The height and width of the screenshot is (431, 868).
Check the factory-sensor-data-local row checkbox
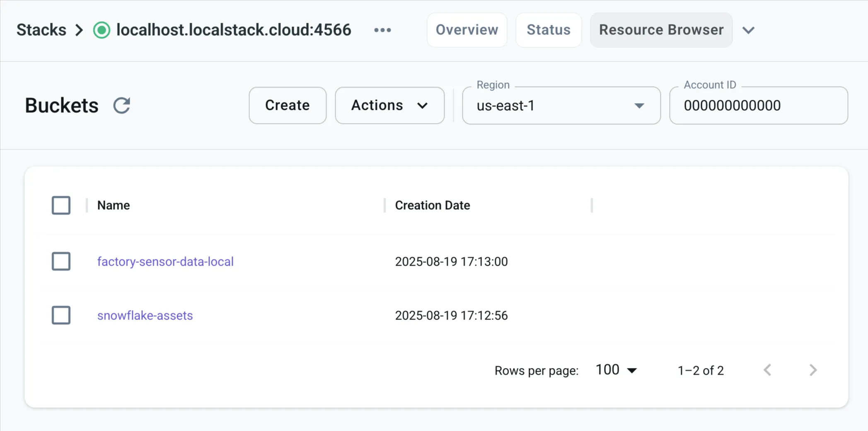tap(61, 262)
